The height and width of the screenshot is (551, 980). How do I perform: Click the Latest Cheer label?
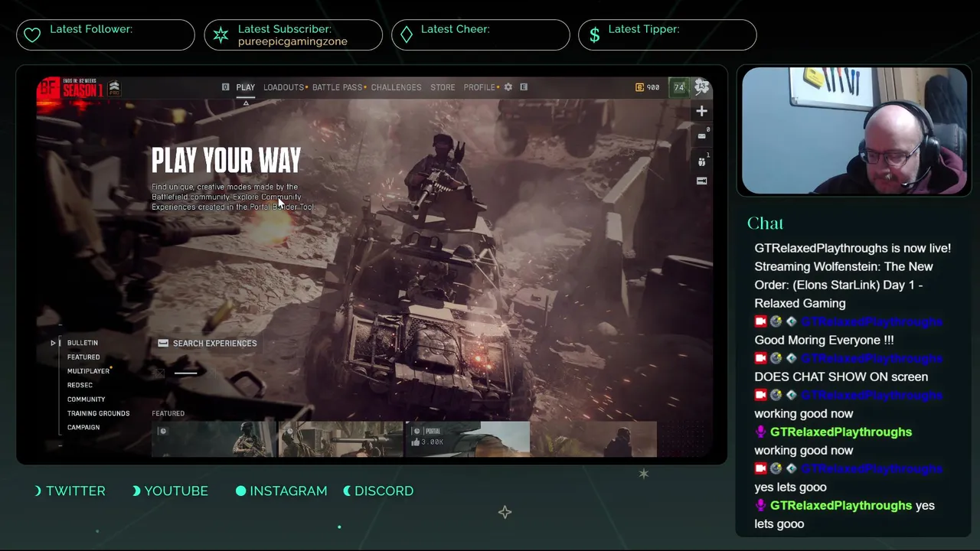coord(455,29)
